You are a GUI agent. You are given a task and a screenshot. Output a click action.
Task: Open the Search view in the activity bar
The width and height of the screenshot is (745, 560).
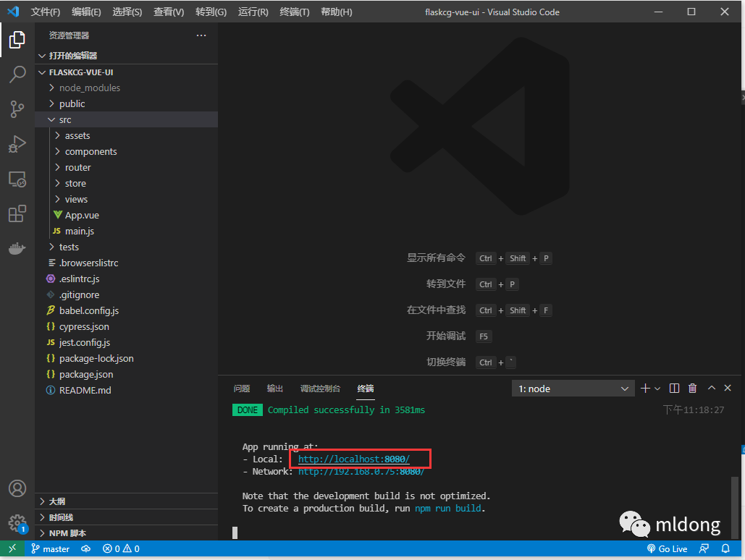pos(17,75)
